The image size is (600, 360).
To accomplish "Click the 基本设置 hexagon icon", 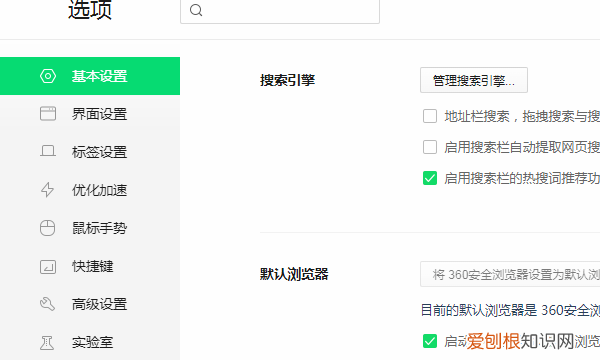I will point(48,76).
